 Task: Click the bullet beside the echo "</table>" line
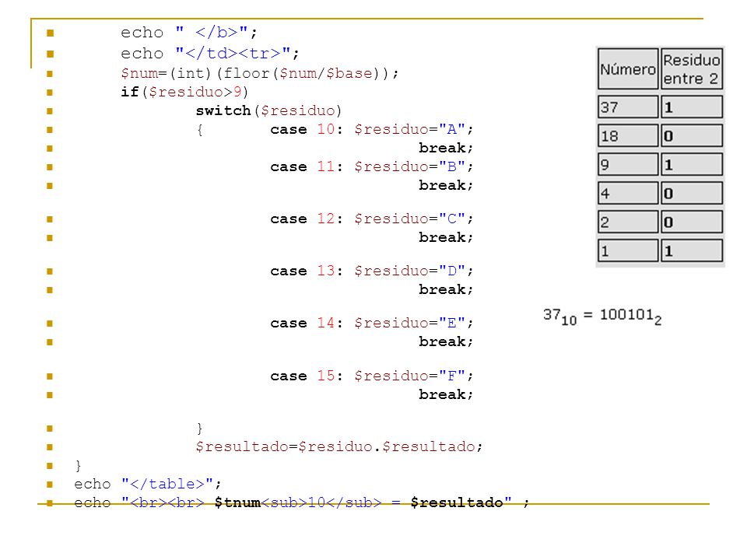click(x=50, y=485)
